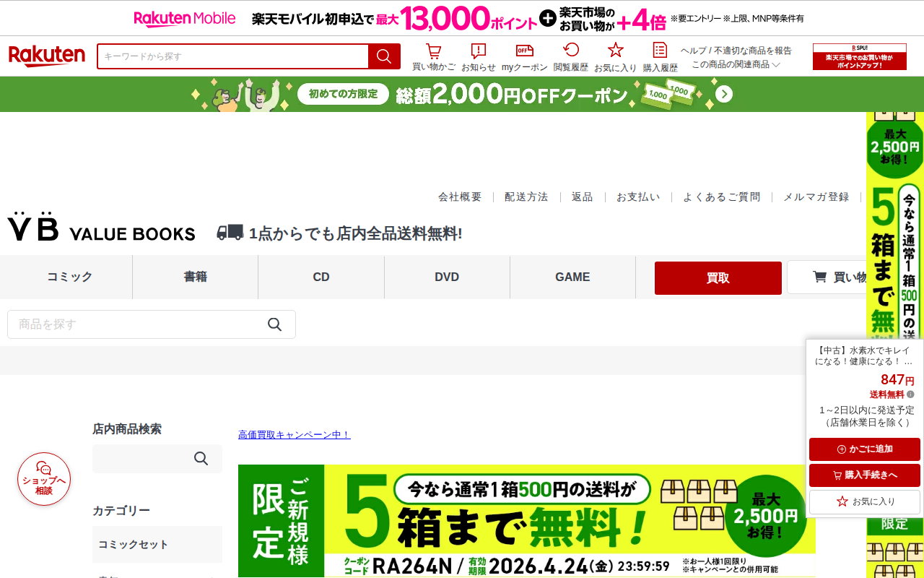The height and width of the screenshot is (578, 924).
Task: Open the CD category tab
Action: pyautogui.click(x=321, y=277)
